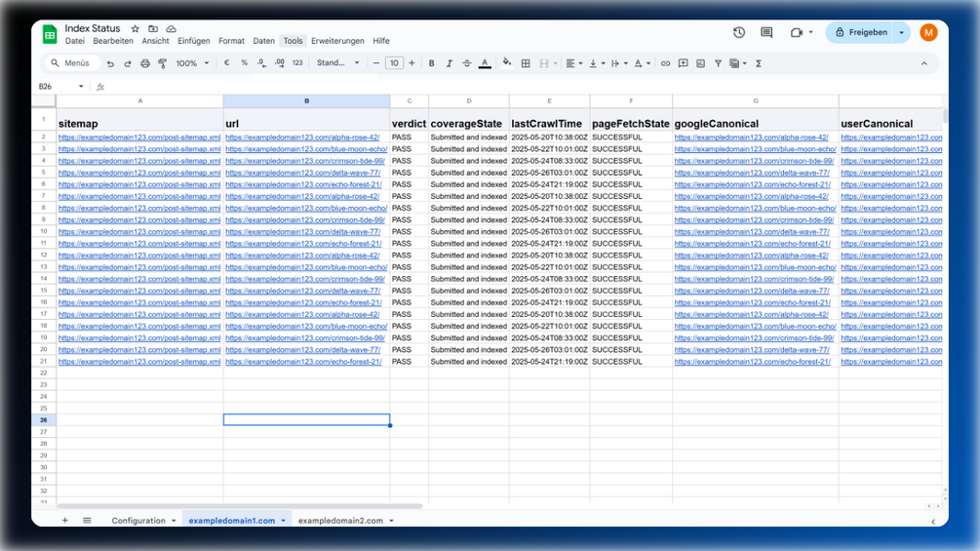This screenshot has width=980, height=551.
Task: Open the alpha-rose-42 link in row 2
Action: [302, 137]
